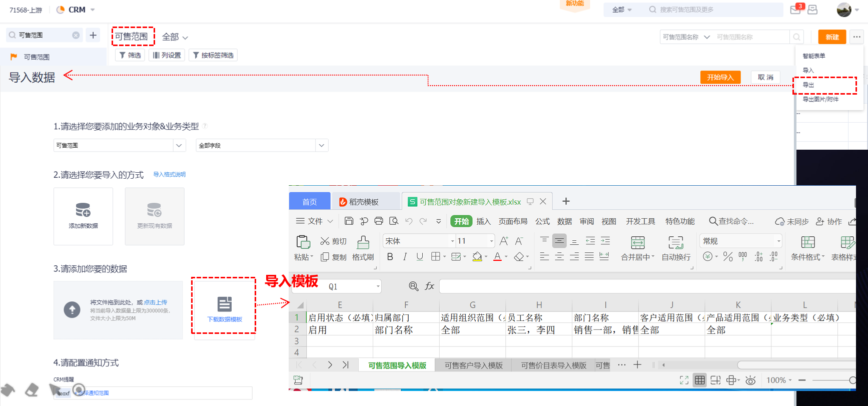Click the Bold button in the ribbon
The width and height of the screenshot is (868, 406).
(x=390, y=257)
